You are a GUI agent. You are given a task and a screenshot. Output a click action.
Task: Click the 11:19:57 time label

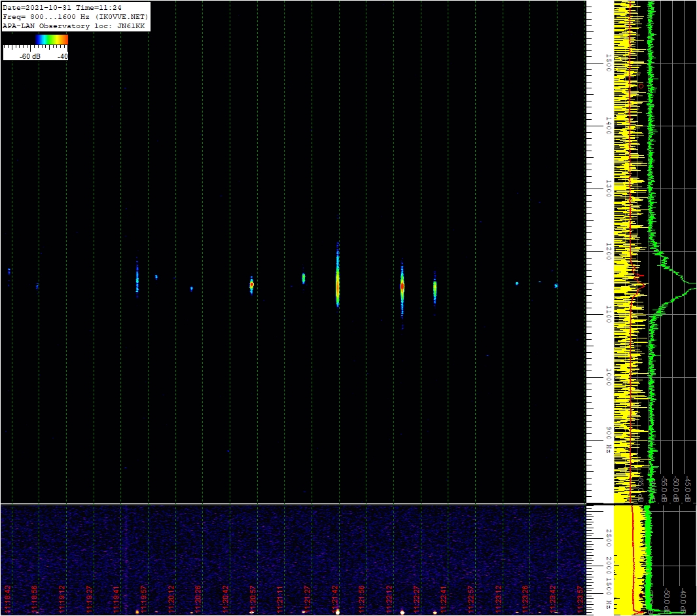click(x=144, y=599)
